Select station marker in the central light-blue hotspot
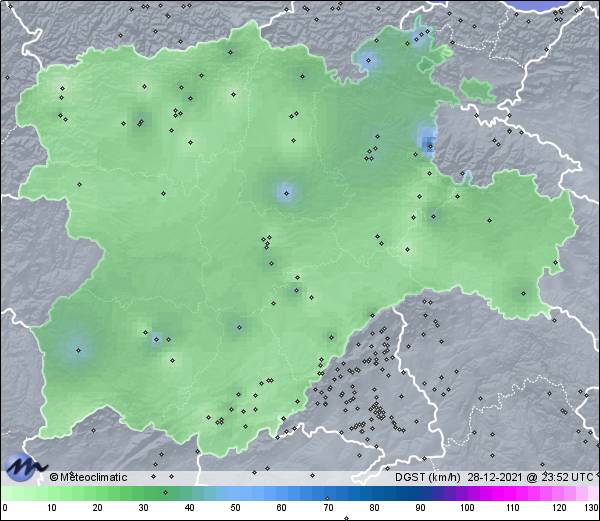The height and width of the screenshot is (521, 600). (286, 194)
